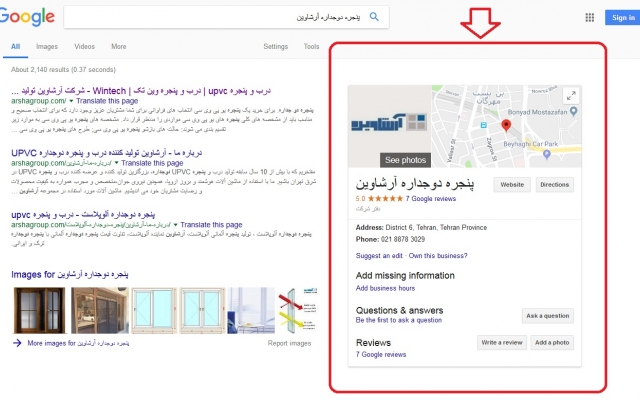Click the metro station icon on map
Image resolution: width=640 pixels, height=400 pixels.
[x=483, y=125]
